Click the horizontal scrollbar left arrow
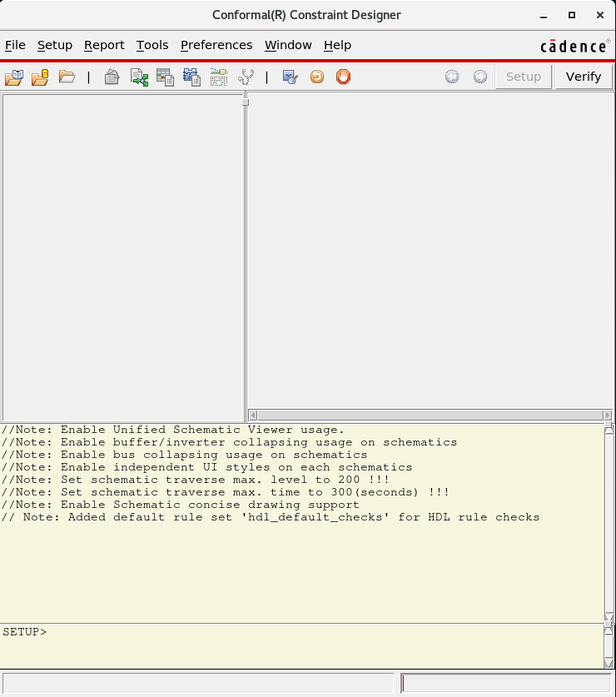616x697 pixels. click(253, 416)
